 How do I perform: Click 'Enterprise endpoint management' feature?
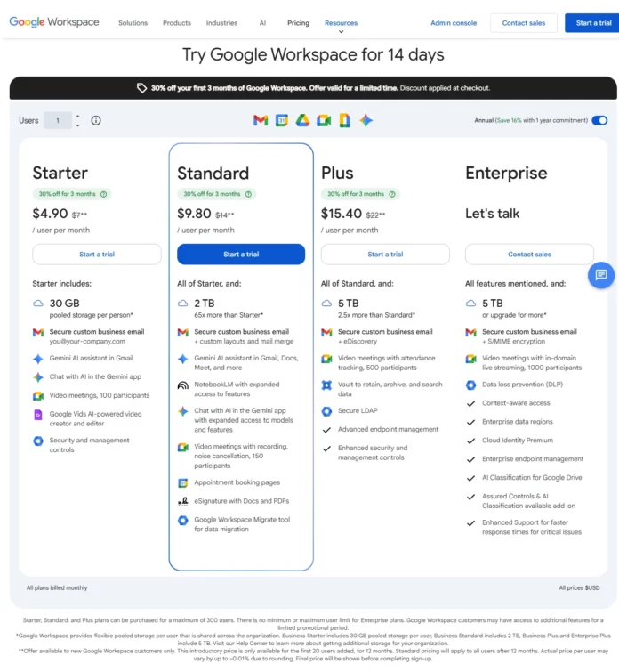[533, 459]
